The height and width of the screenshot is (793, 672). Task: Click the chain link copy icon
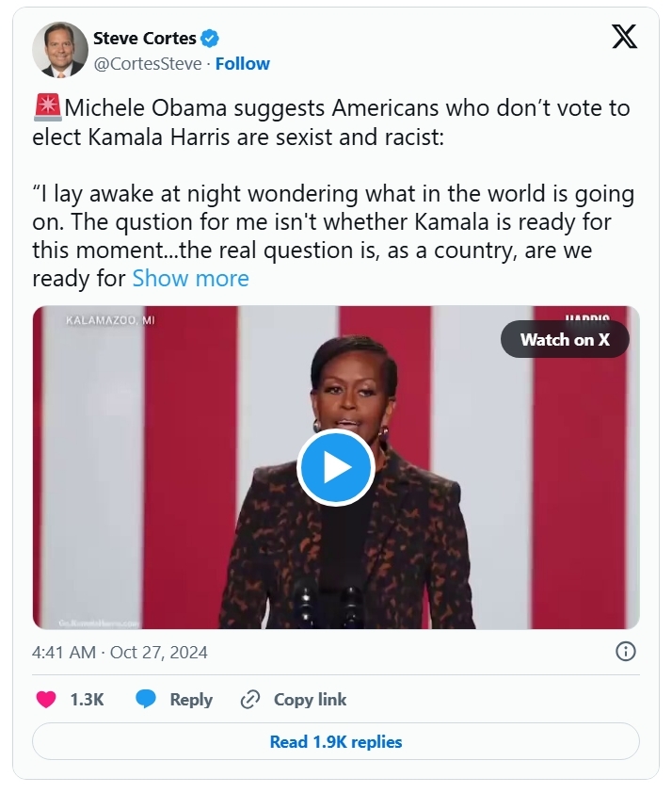pos(249,700)
